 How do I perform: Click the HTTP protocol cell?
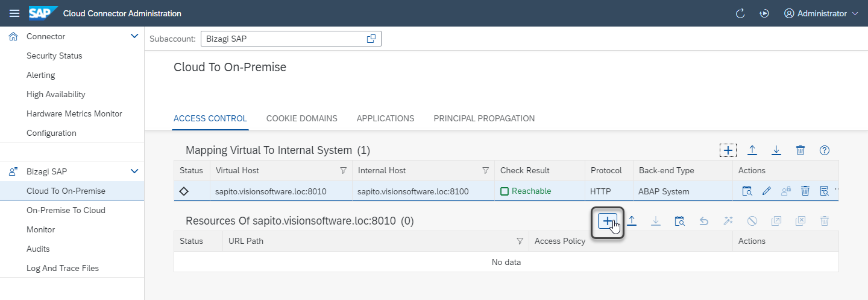pos(600,191)
